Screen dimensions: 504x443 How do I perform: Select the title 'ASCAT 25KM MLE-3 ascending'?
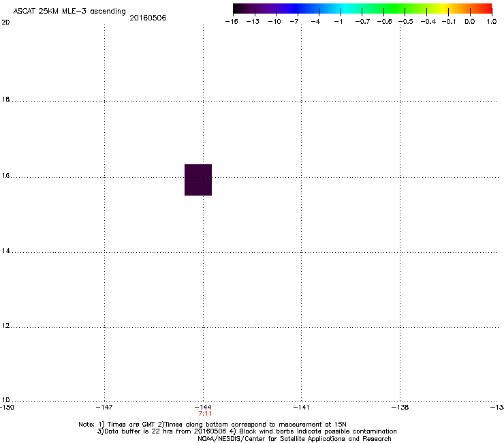point(69,12)
